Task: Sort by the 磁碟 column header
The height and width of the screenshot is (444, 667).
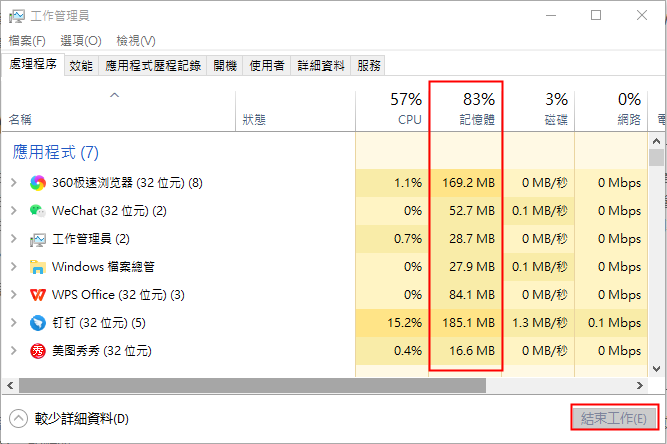Action: tap(539, 111)
